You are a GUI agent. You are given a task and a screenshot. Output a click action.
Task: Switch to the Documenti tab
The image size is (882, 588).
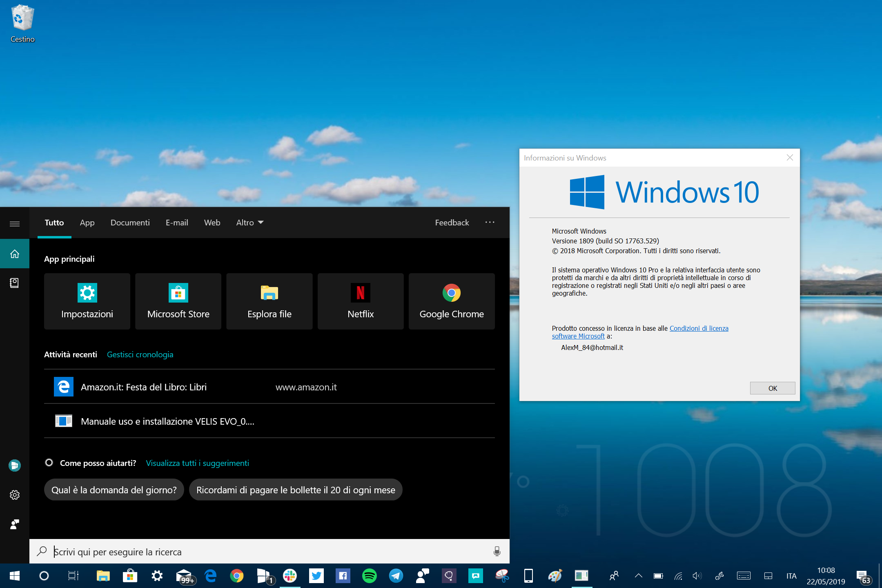(130, 223)
